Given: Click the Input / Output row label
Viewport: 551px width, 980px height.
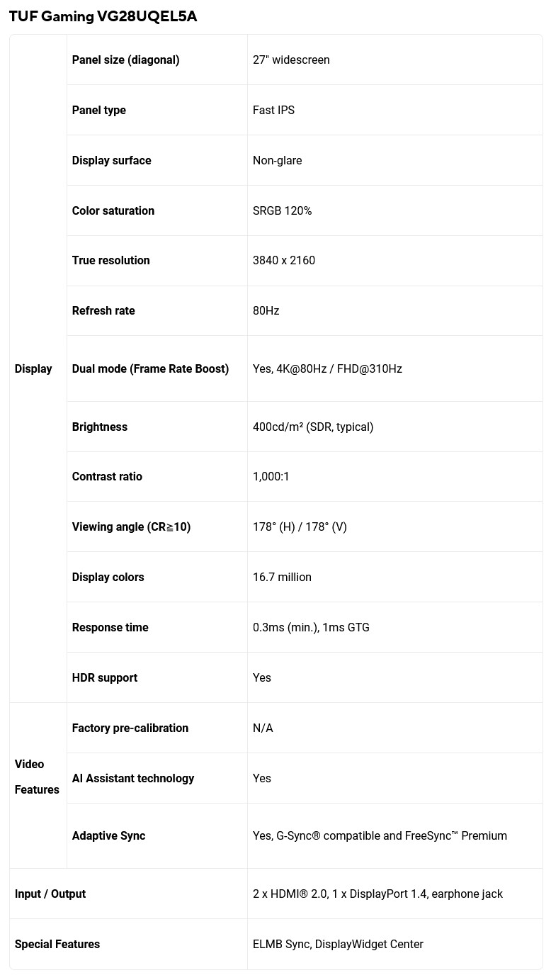Looking at the screenshot, I should coord(50,894).
